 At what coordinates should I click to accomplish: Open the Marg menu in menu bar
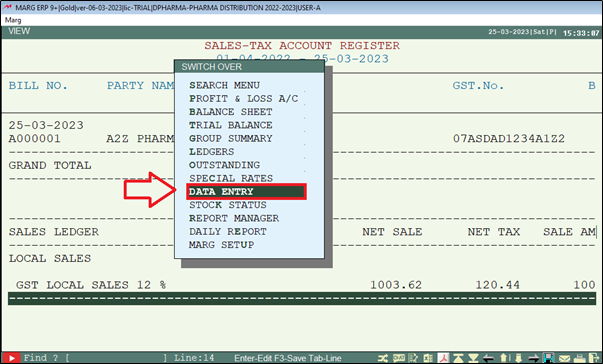[13, 20]
